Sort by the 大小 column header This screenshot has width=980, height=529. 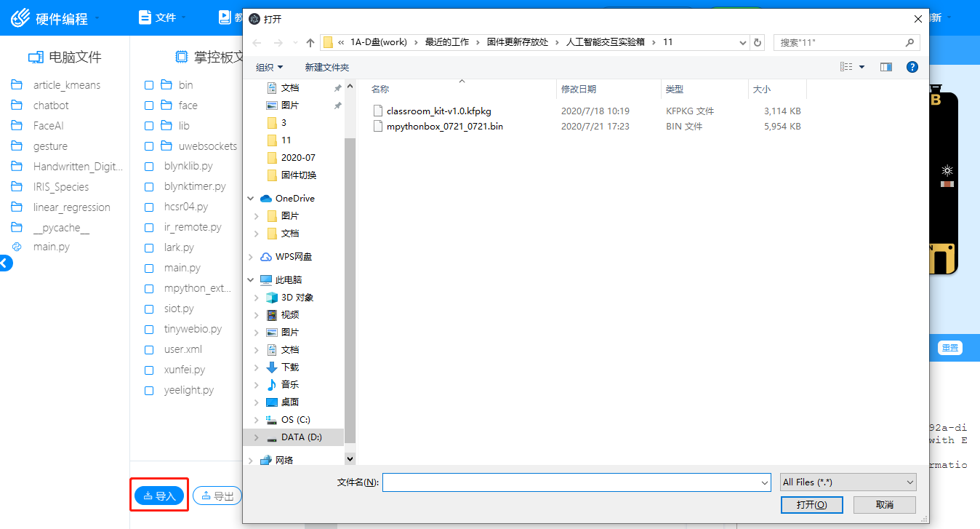tap(777, 89)
